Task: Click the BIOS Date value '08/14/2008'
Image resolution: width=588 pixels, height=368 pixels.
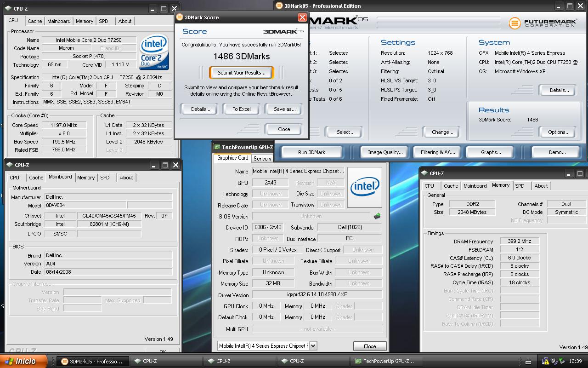Action: click(108, 272)
